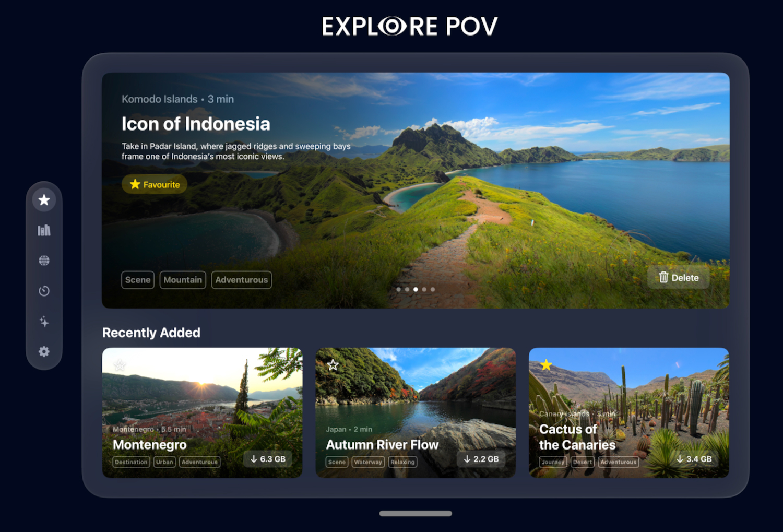
Task: Open the Favourites star tab in sidebar
Action: pyautogui.click(x=44, y=200)
